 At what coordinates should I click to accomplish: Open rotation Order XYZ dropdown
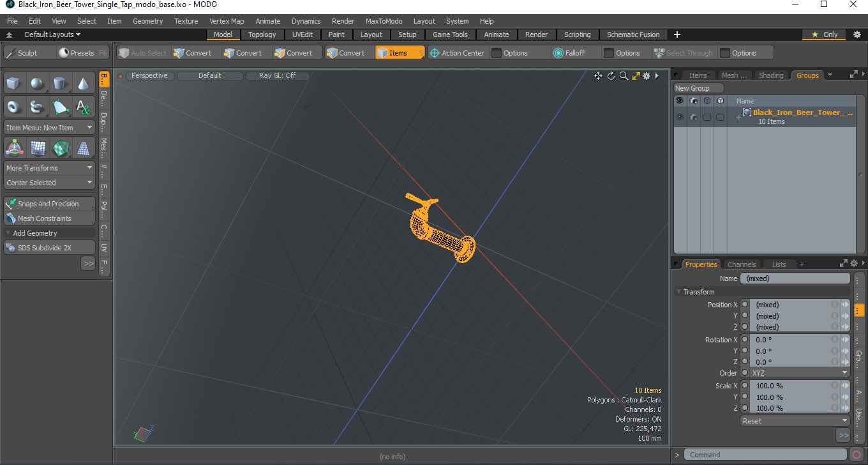point(800,373)
